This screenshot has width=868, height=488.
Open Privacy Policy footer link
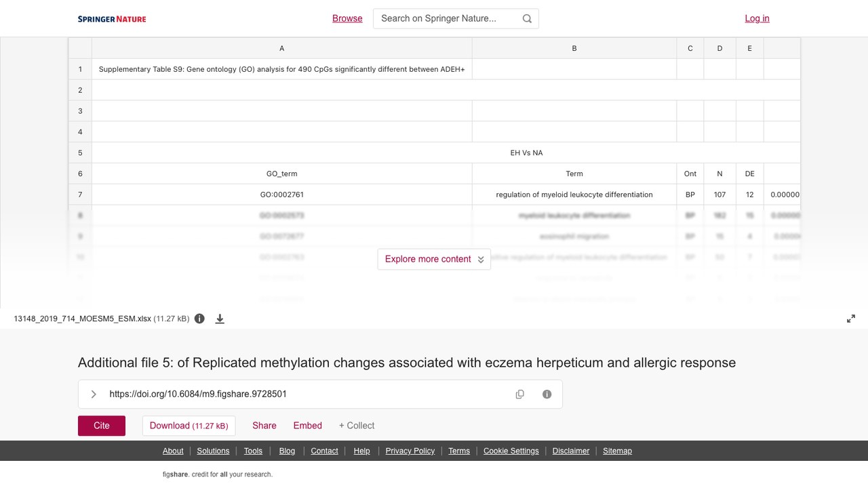tap(410, 451)
